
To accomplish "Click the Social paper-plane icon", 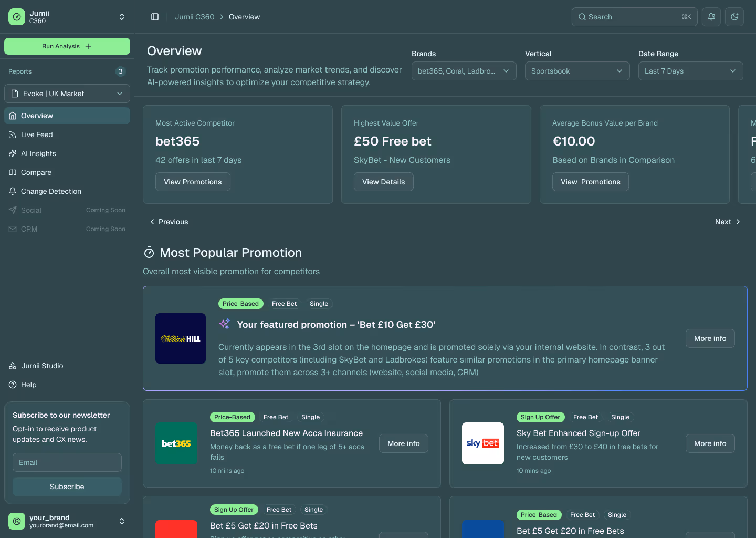I will (x=13, y=210).
